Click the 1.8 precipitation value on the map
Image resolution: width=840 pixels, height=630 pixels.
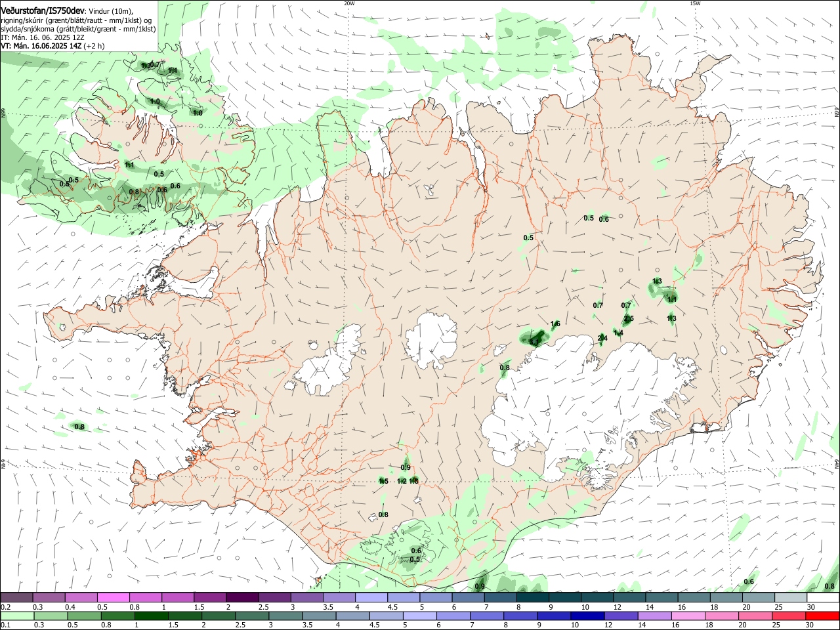tap(413, 481)
